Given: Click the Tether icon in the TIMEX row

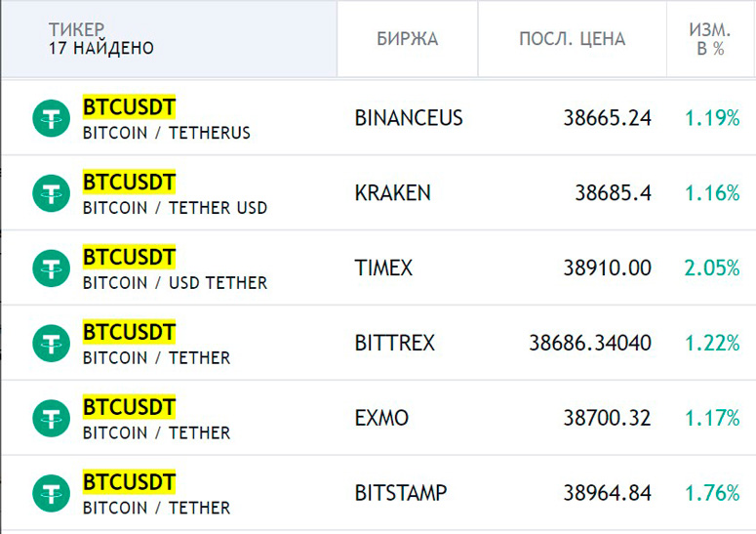Looking at the screenshot, I should pyautogui.click(x=51, y=268).
